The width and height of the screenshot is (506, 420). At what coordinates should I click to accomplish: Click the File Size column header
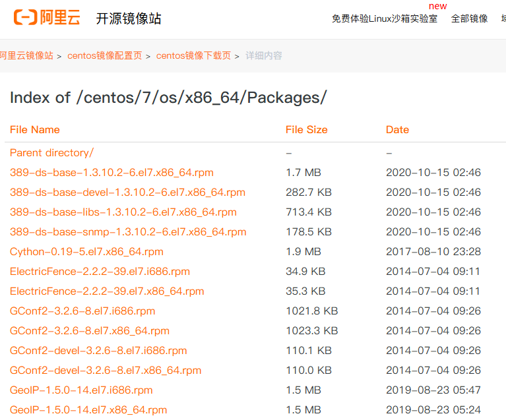coord(306,129)
